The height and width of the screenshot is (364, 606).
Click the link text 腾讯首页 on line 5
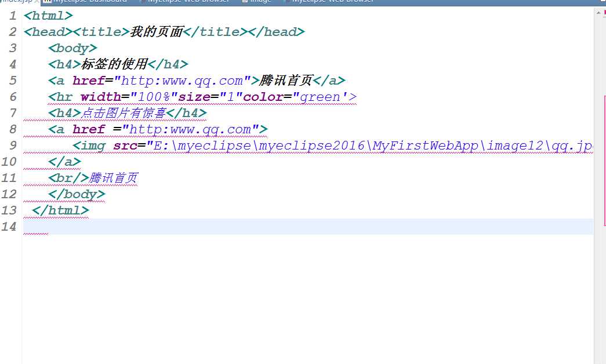[x=285, y=81]
